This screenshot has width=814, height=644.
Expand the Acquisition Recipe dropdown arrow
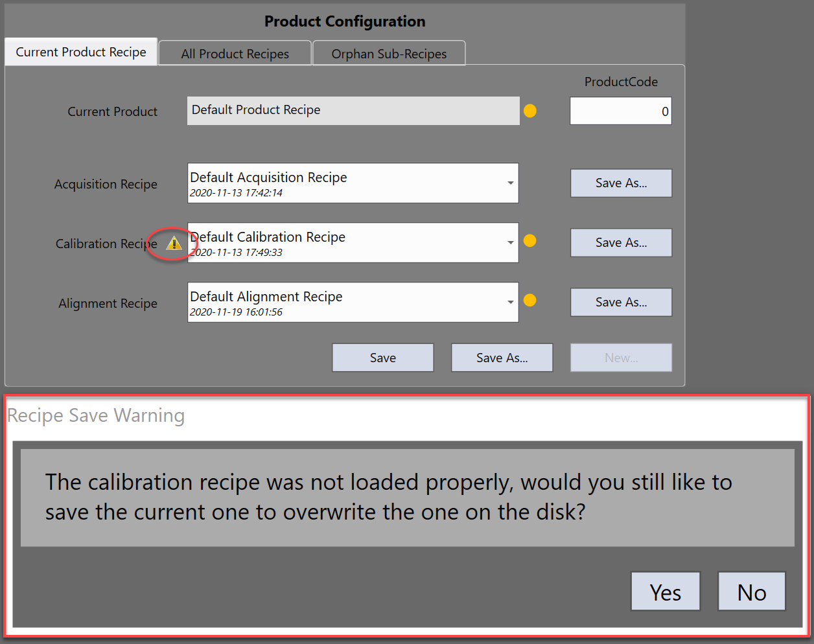click(x=510, y=183)
